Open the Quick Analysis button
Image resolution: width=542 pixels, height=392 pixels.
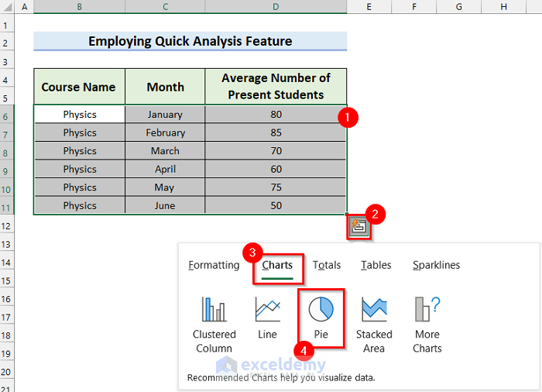pyautogui.click(x=358, y=227)
